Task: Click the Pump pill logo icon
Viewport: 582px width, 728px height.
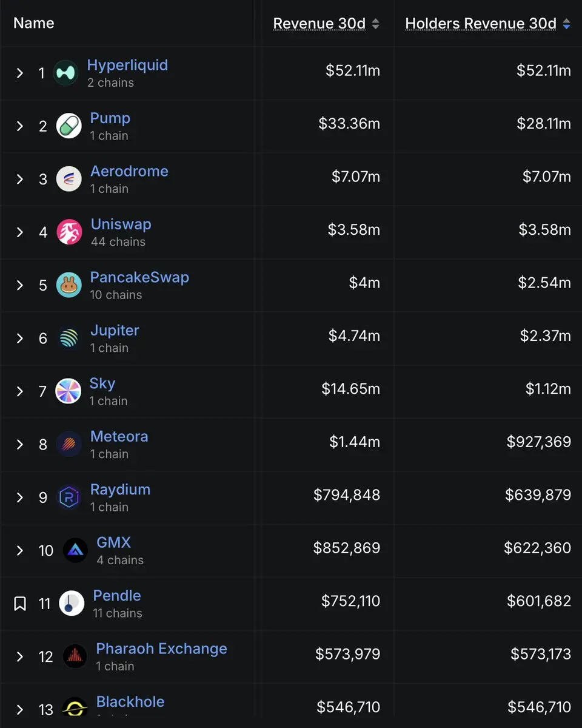Action: [69, 126]
